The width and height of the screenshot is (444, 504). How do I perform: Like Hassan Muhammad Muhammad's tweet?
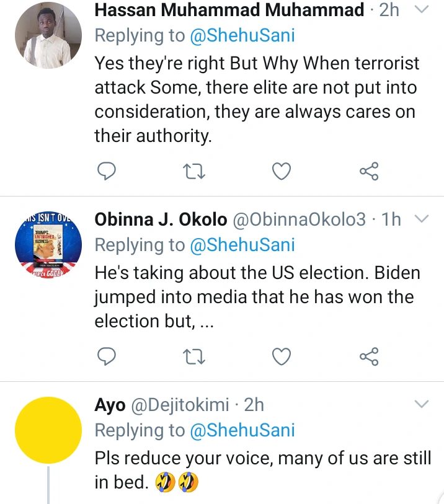[282, 170]
